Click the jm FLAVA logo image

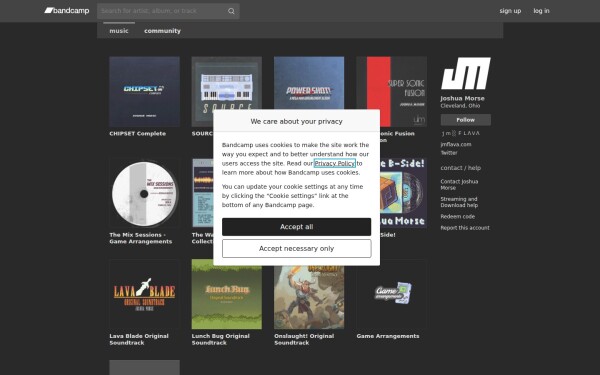(x=460, y=133)
